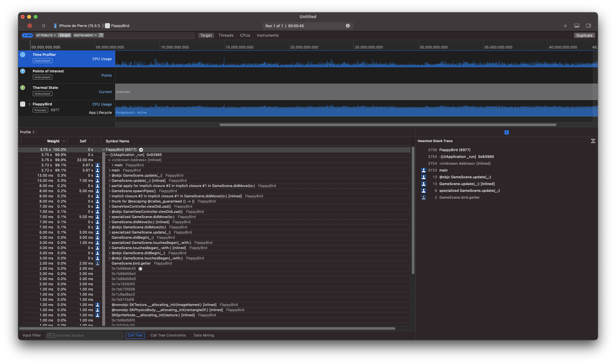Expand @objc GameScene.touchesBegan(_:with:) row
The height and width of the screenshot is (364, 616).
point(110,258)
